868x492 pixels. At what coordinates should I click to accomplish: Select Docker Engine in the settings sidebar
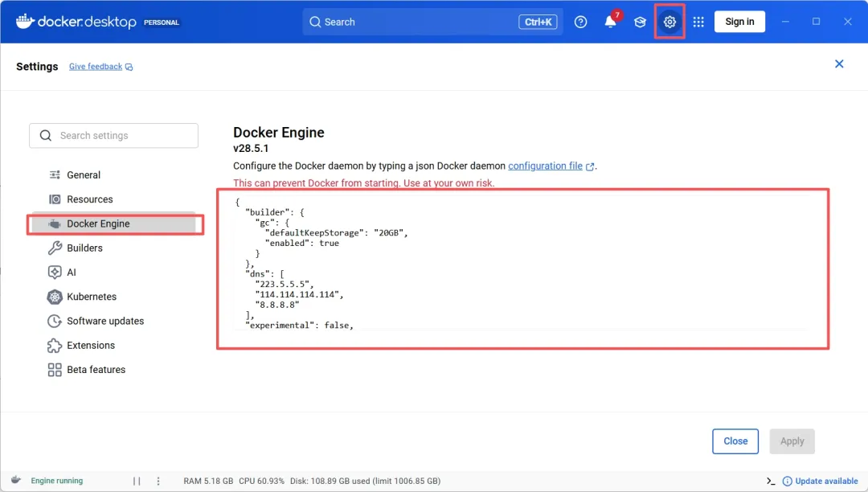pyautogui.click(x=113, y=223)
